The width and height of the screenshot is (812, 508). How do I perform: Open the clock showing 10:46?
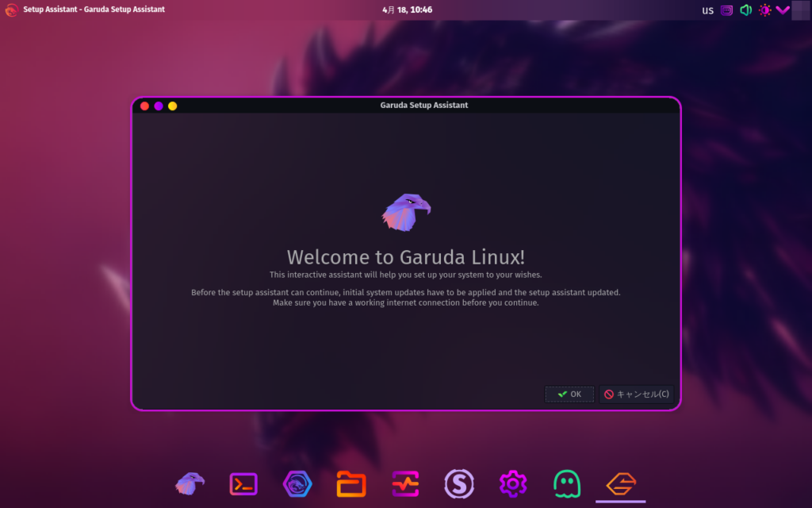click(x=407, y=10)
